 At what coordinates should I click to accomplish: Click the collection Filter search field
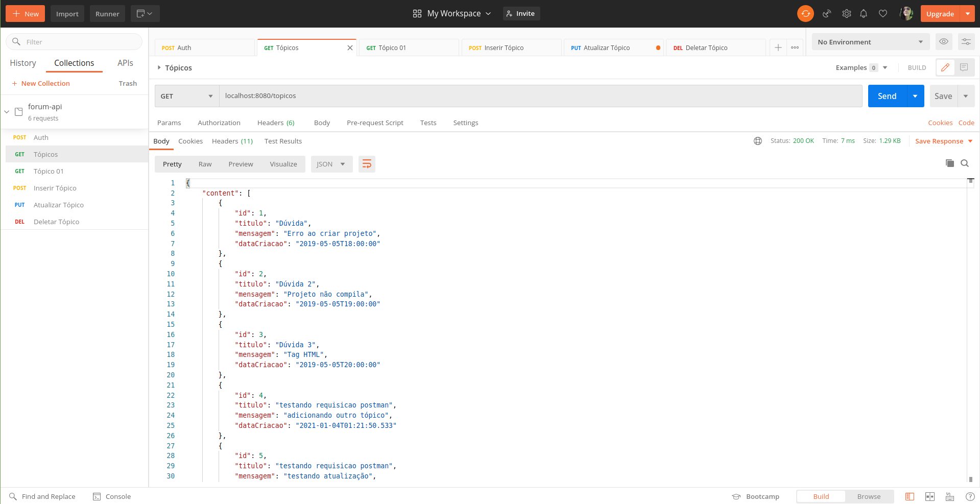tap(74, 42)
